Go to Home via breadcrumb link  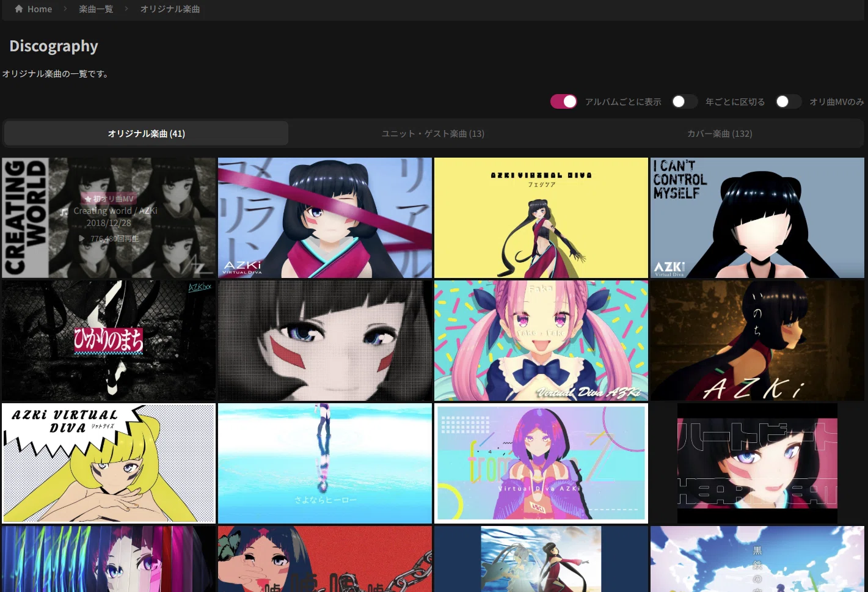(x=34, y=9)
